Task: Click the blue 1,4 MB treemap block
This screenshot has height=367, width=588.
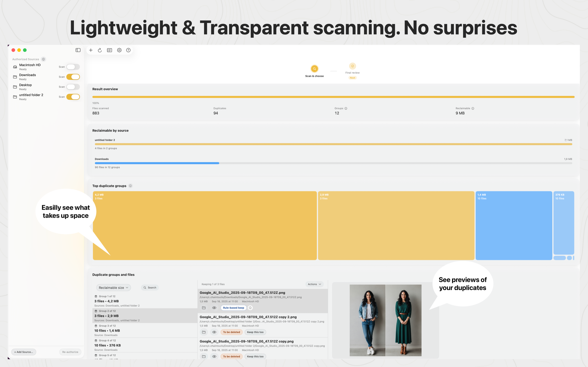Action: [513, 226]
